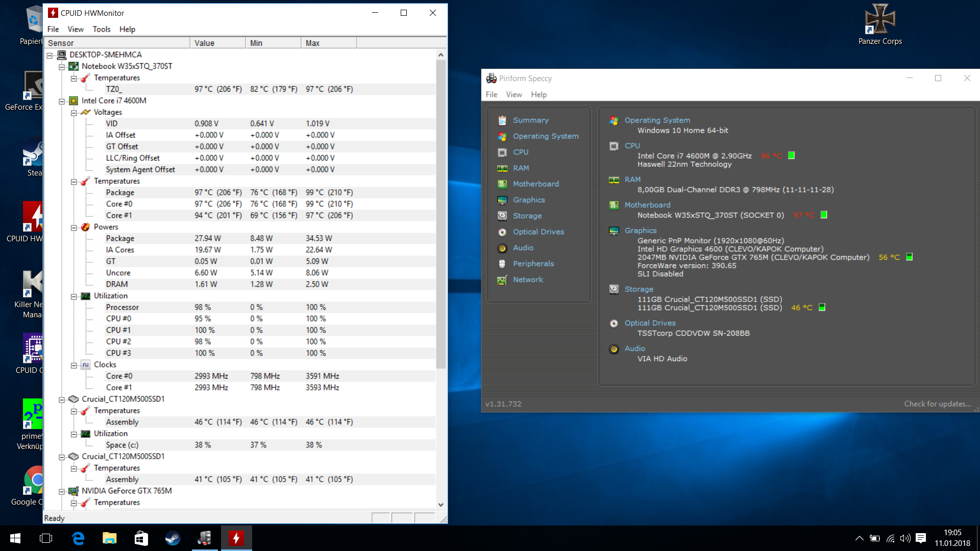Select the RAM icon in Speccy sidebar

pyautogui.click(x=502, y=168)
